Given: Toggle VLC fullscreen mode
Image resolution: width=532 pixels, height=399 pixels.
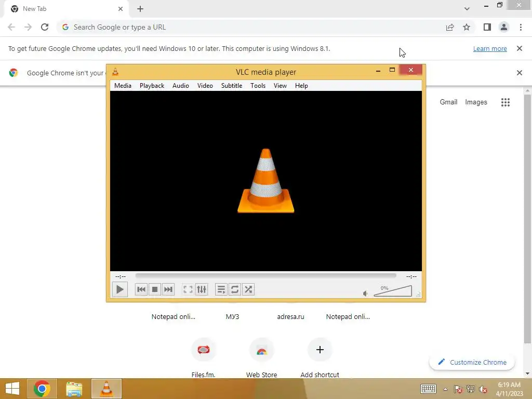Looking at the screenshot, I should (188, 289).
